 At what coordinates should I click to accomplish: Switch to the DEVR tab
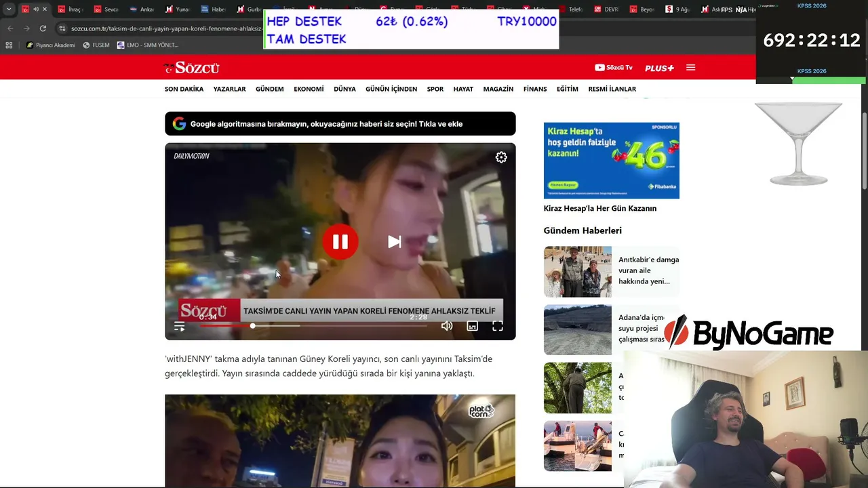coord(607,9)
